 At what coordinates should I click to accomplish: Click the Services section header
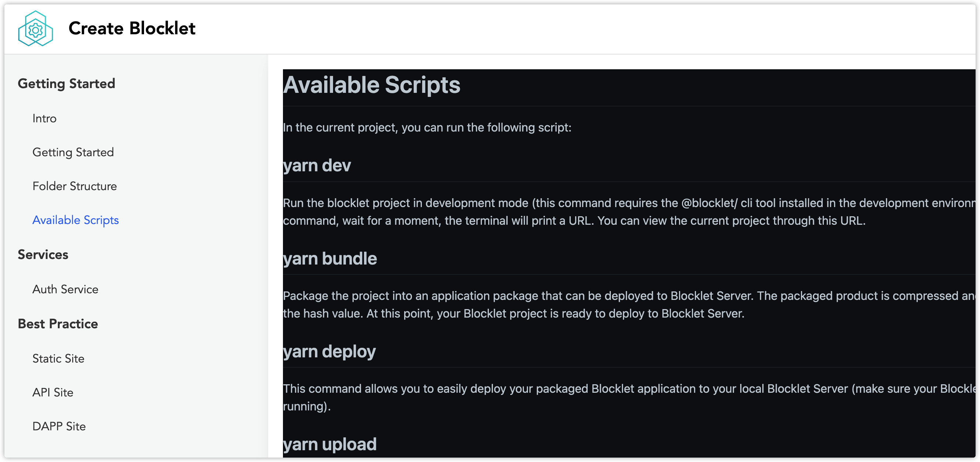(x=43, y=255)
